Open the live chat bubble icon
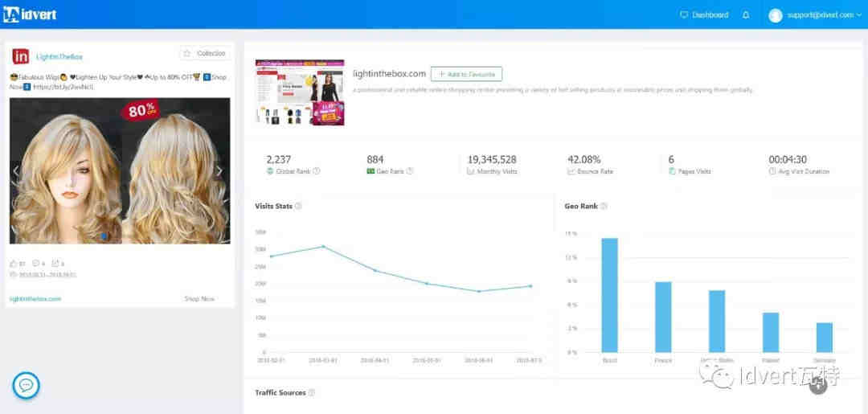This screenshot has height=414, width=868. (26, 386)
